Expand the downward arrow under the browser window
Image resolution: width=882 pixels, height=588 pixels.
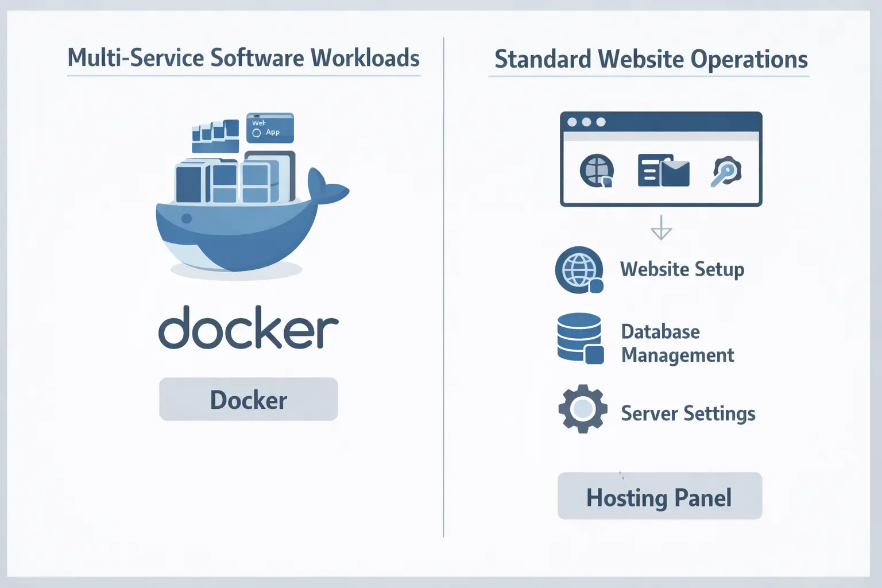661,229
